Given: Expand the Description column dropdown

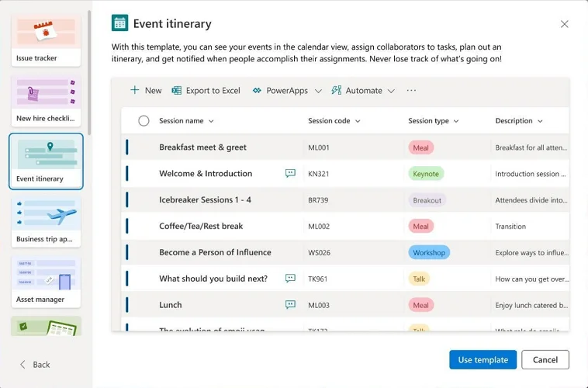Looking at the screenshot, I should click(540, 121).
